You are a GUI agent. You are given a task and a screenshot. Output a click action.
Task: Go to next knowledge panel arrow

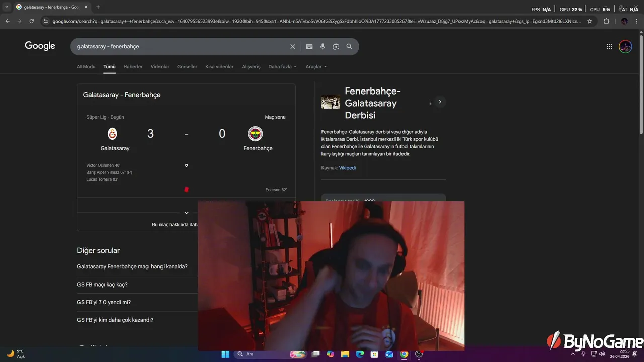(440, 102)
